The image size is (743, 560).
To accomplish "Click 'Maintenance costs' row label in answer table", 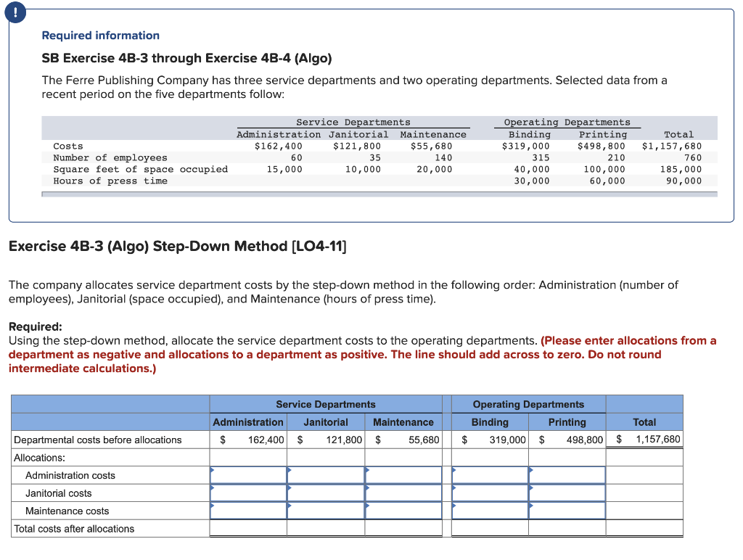I will (x=67, y=511).
